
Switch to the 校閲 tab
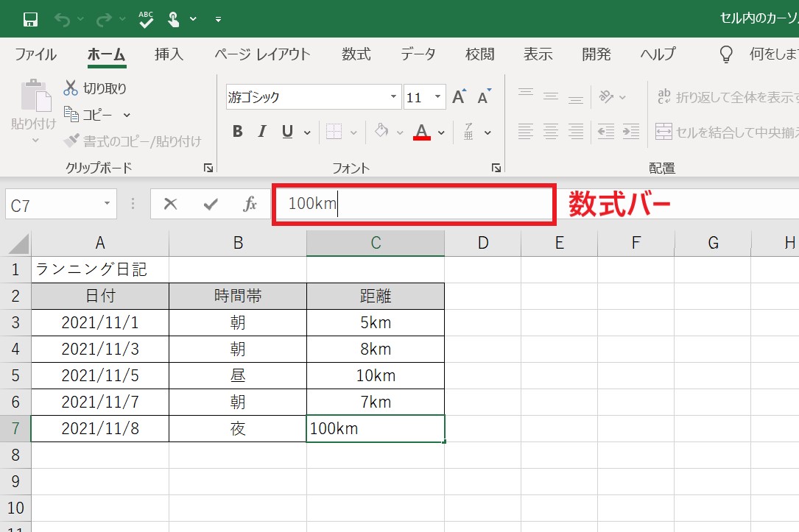coord(479,54)
